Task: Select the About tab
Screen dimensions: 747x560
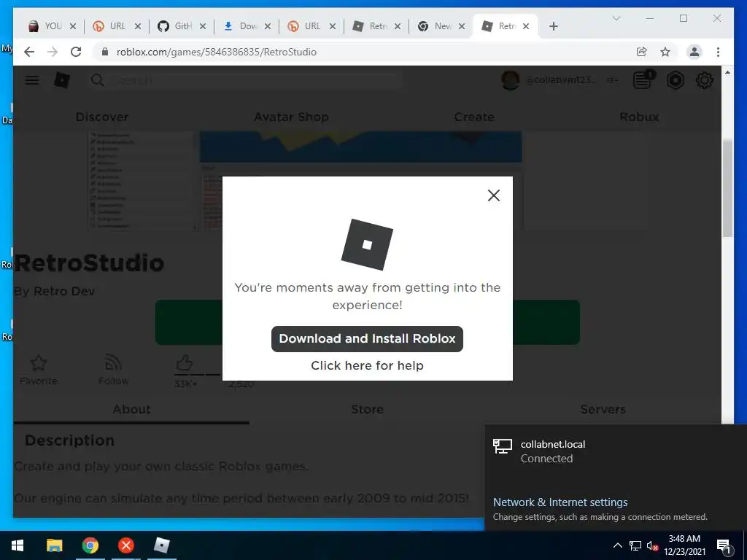Action: (x=131, y=409)
